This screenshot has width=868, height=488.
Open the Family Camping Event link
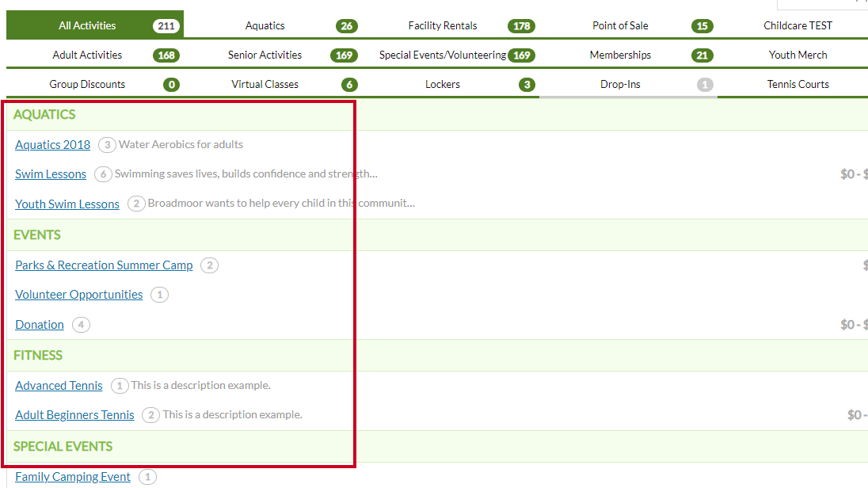coord(73,477)
